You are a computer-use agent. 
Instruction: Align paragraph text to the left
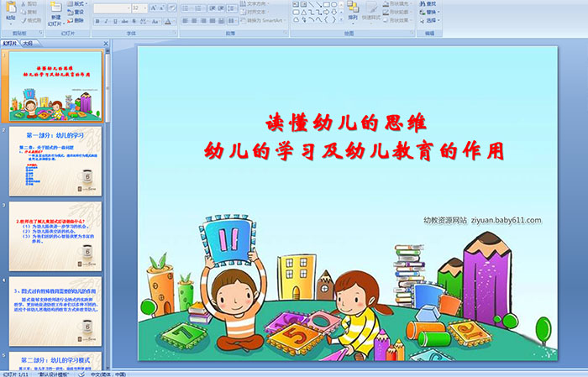pyautogui.click(x=186, y=21)
